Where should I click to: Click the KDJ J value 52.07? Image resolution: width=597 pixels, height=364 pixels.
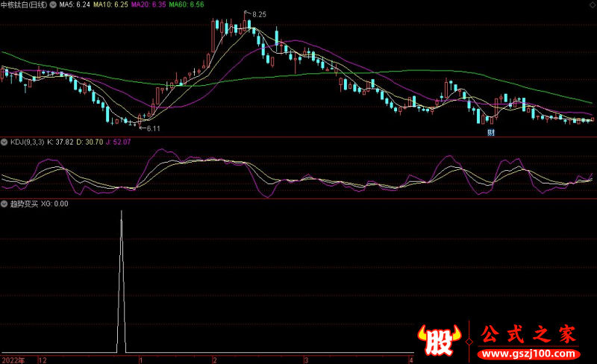(121, 142)
